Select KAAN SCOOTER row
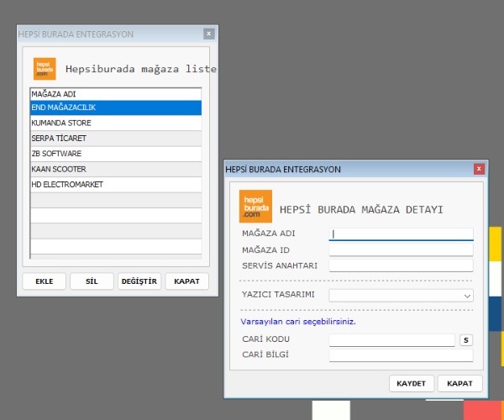Image resolution: width=504 pixels, height=420 pixels. point(116,170)
